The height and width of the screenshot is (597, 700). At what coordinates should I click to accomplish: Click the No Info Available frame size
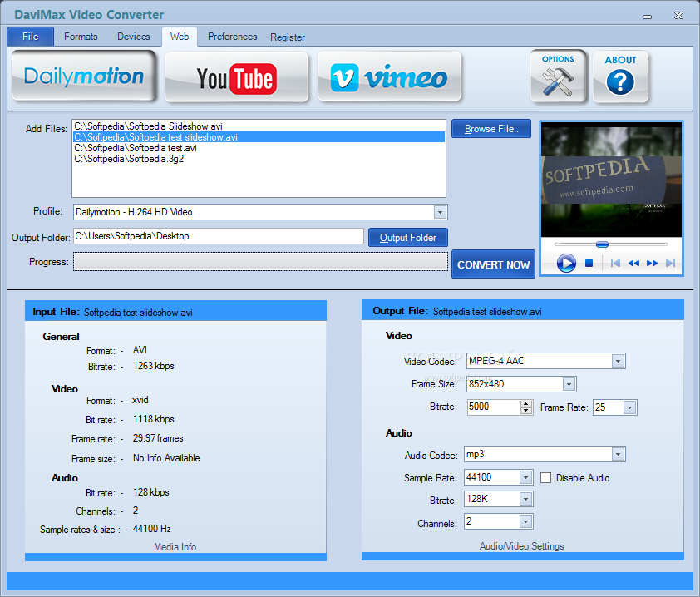[x=166, y=458]
